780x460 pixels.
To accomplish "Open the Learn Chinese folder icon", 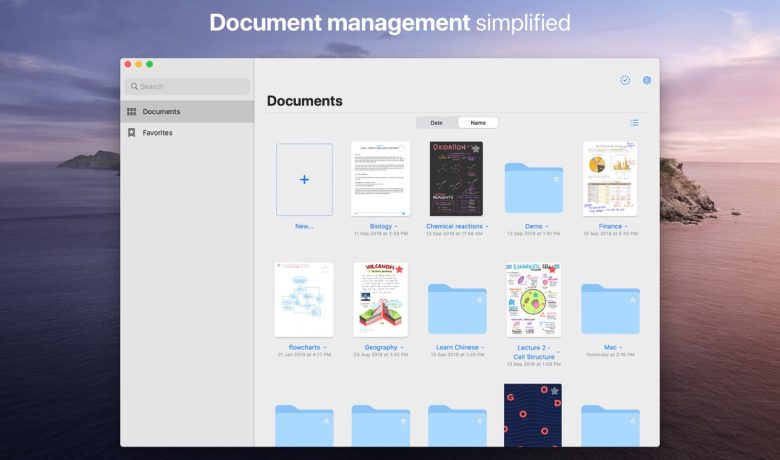I will coord(457,309).
